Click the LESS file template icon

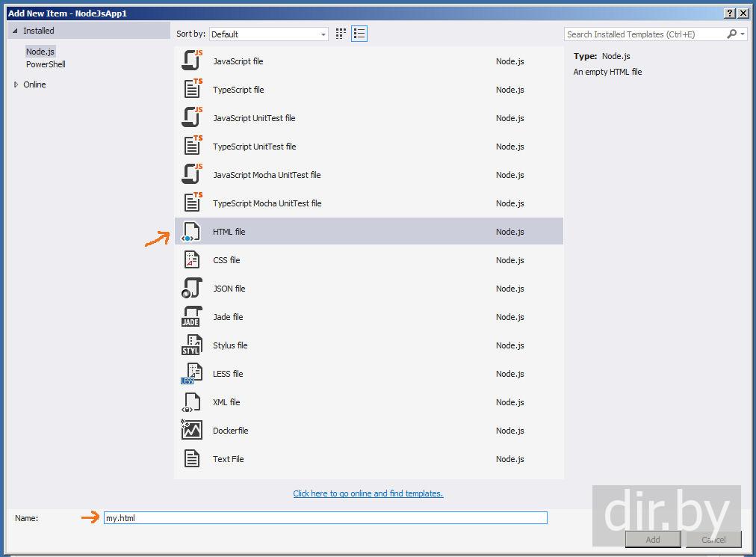pos(191,374)
